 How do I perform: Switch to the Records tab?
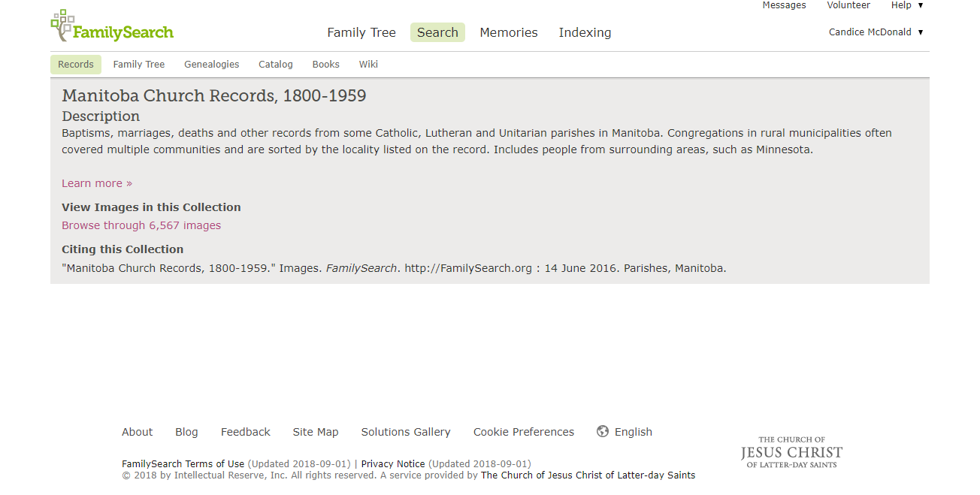click(x=76, y=65)
